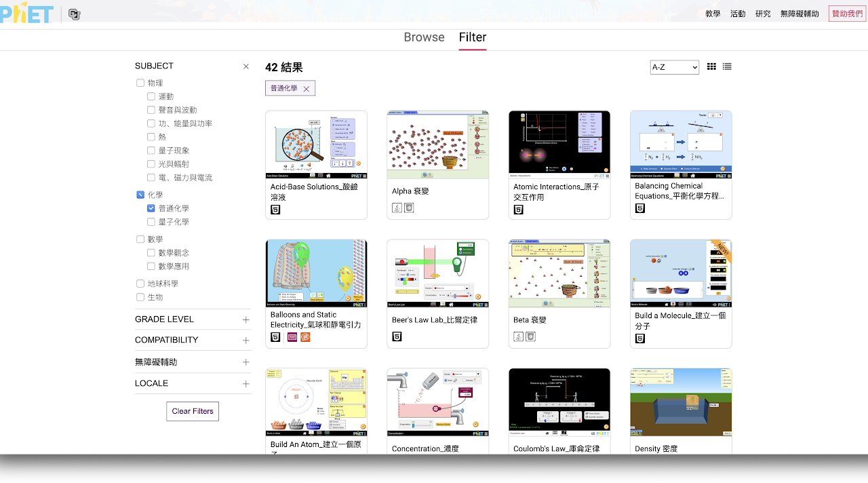The image size is (868, 483).
Task: Expand the COMPATIBILITY filter section
Action: (x=245, y=341)
